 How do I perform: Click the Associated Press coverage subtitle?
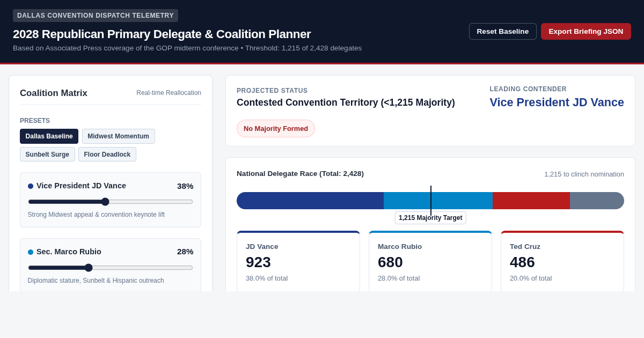187,48
